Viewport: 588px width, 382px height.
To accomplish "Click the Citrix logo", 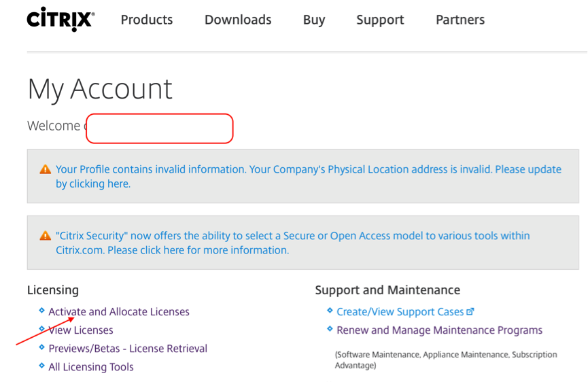I will tap(60, 20).
